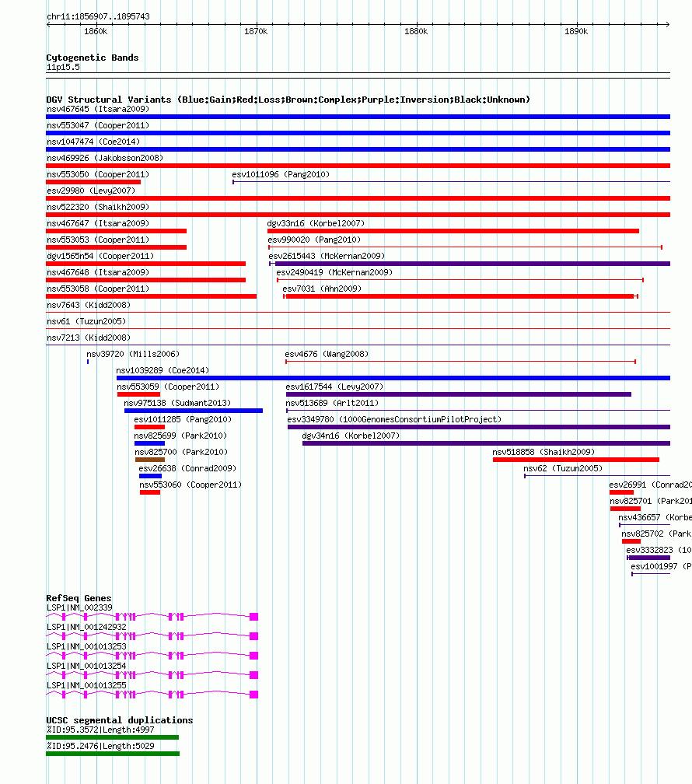Click the esv1617544 (Levy2007) label
This screenshot has height=784, width=692.
click(334, 387)
